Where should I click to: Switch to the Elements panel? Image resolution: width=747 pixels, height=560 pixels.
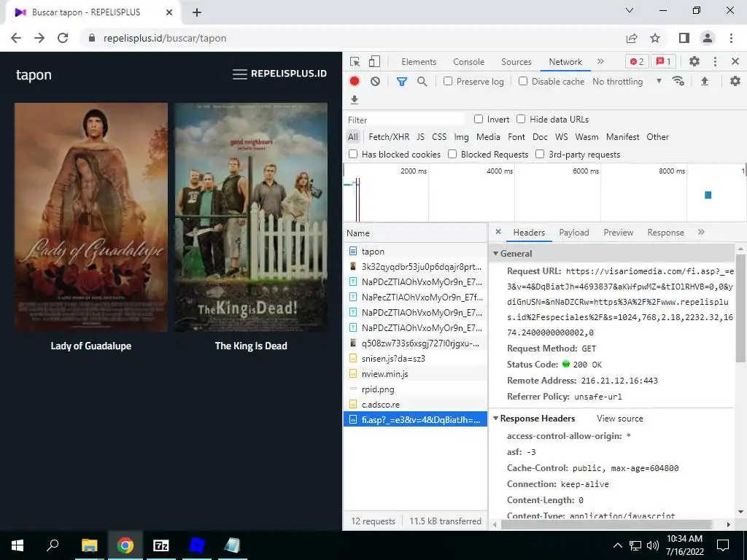419,62
